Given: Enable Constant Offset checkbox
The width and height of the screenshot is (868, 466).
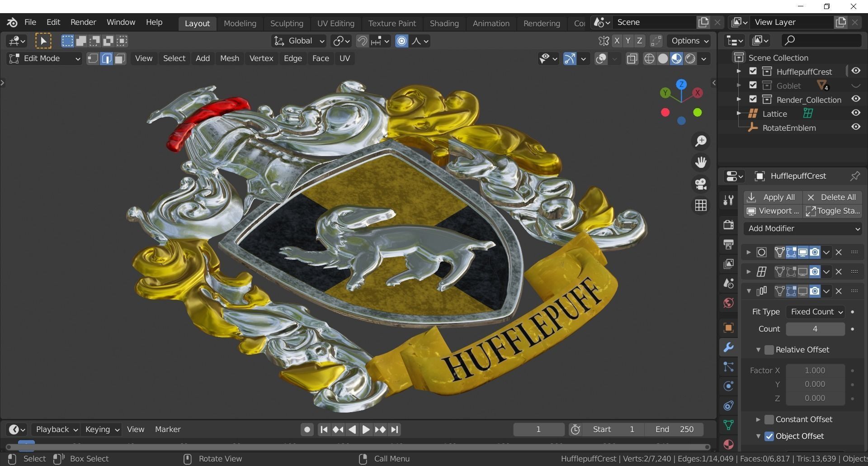Looking at the screenshot, I should [x=769, y=419].
